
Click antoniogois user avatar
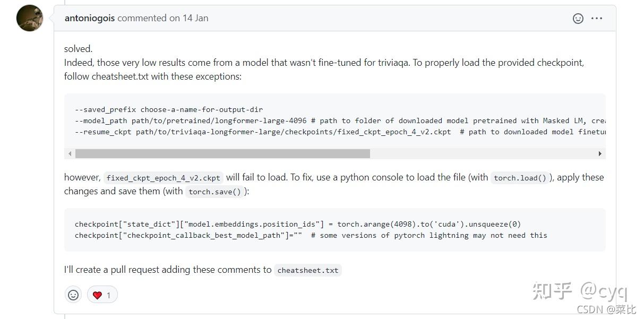(30, 18)
